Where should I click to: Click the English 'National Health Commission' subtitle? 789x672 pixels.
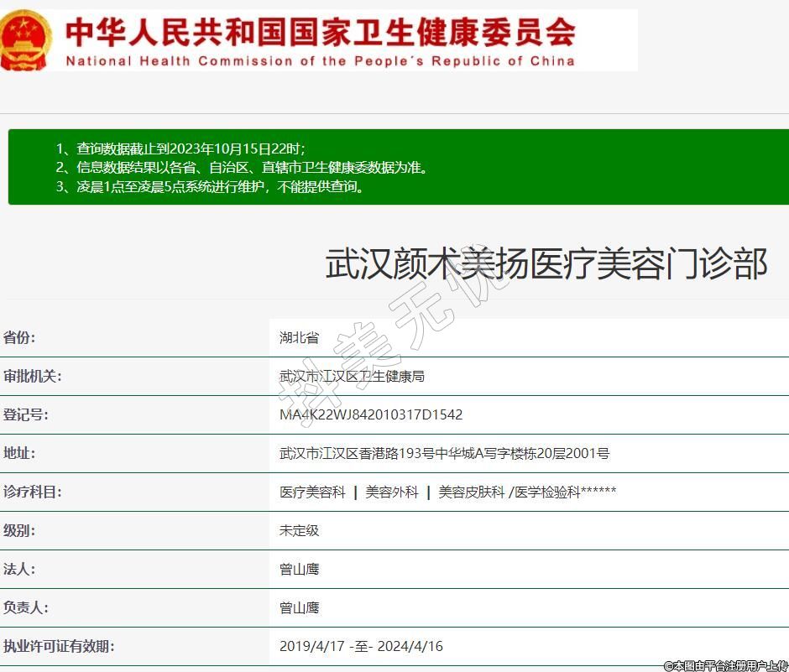pos(320,60)
